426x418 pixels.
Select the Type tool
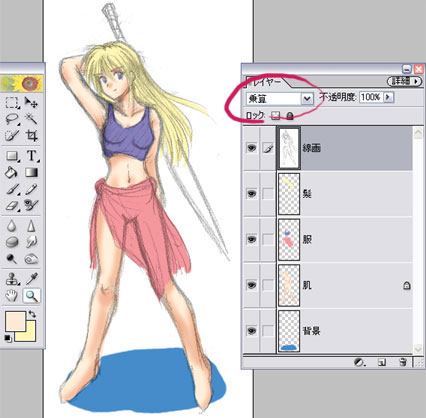coord(31,156)
